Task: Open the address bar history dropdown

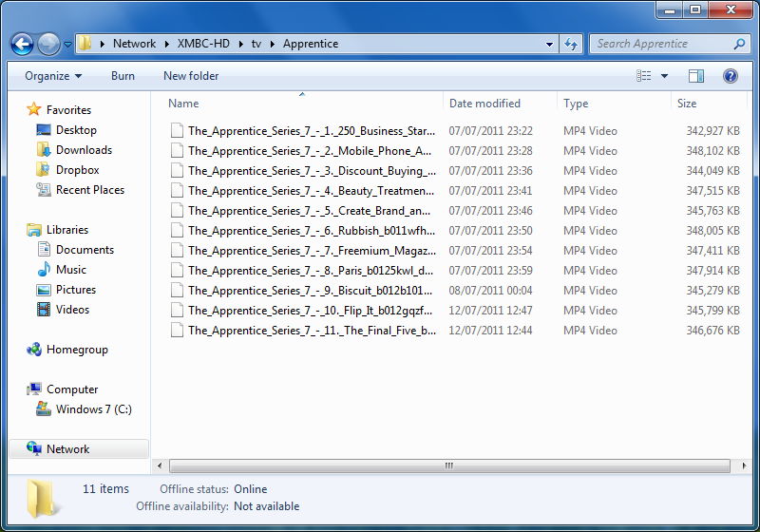Action: click(x=549, y=44)
